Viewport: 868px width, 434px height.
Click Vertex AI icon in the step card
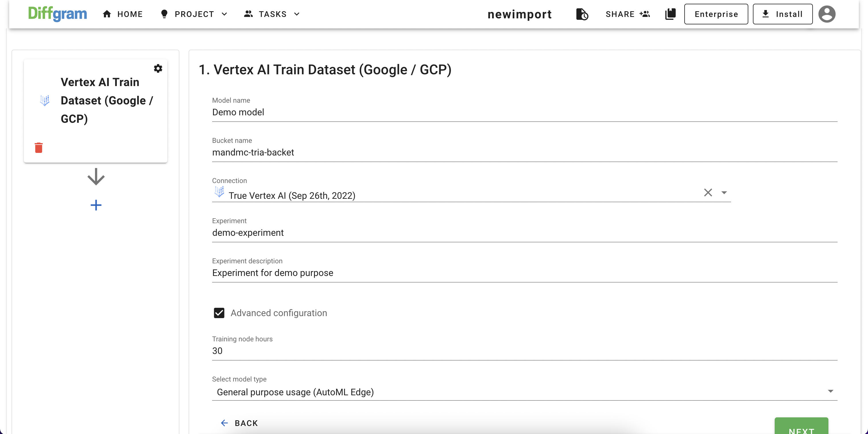pos(44,100)
